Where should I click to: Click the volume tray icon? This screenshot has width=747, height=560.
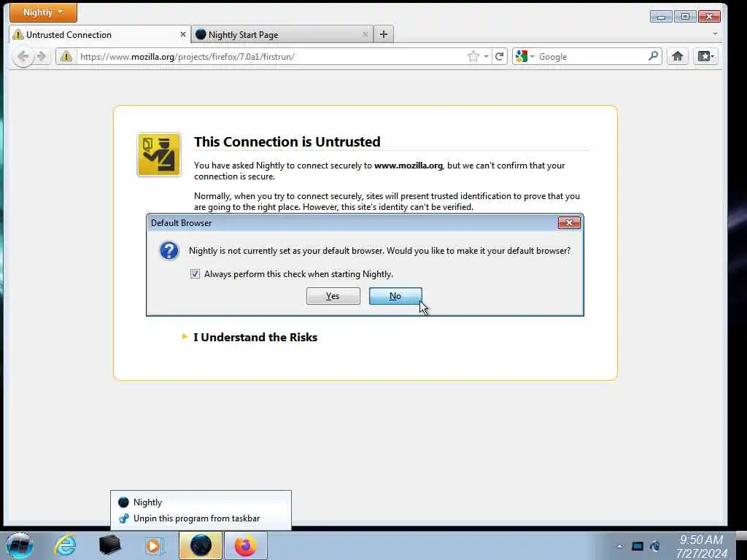[656, 546]
